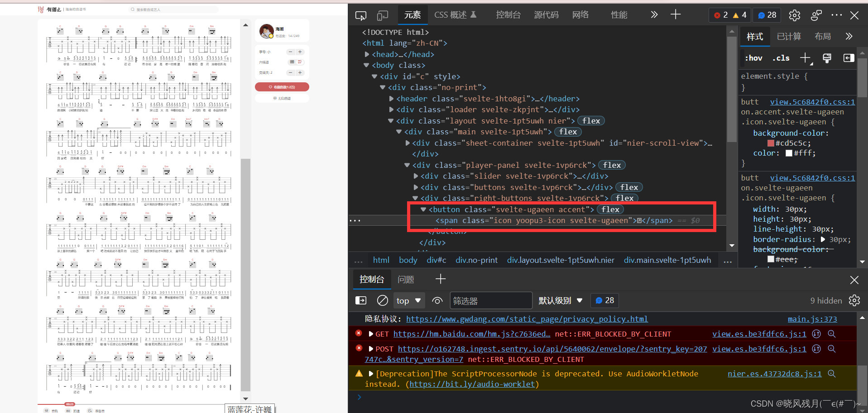Toggle flex badge on the layout svelte-1pt5uwh nier div
Viewport: 868px width, 413px height.
click(x=591, y=121)
